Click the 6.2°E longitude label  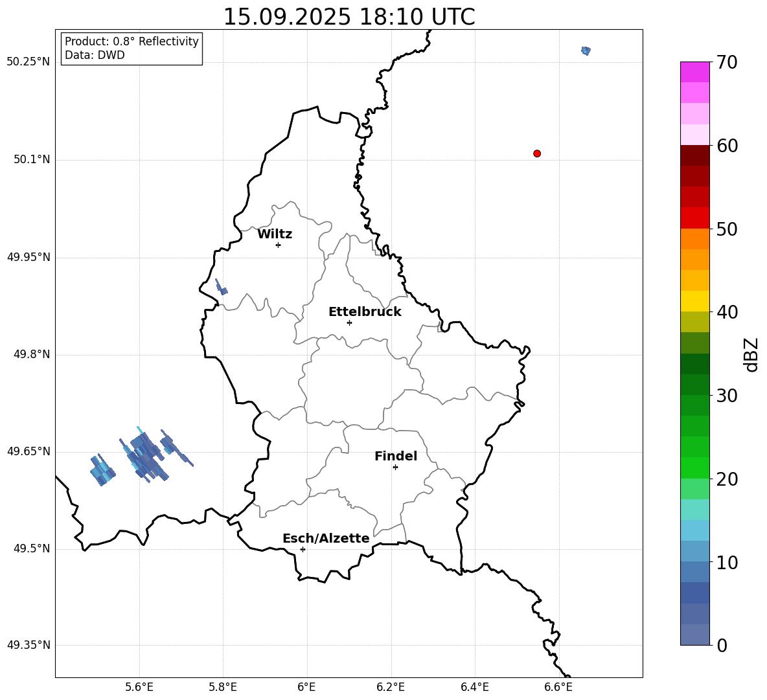coord(391,687)
